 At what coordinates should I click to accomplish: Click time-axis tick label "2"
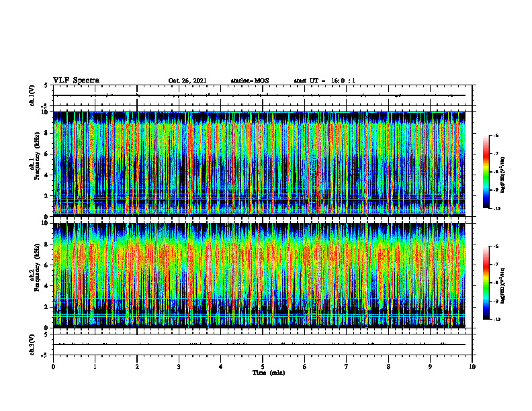click(137, 367)
